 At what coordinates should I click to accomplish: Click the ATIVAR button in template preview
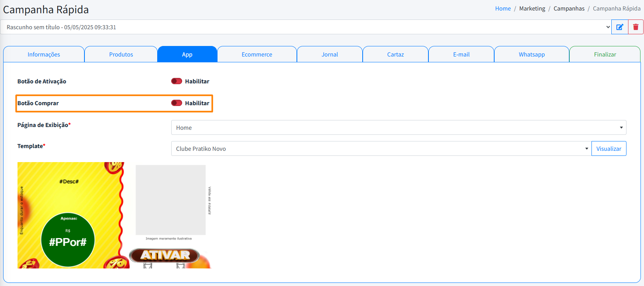pyautogui.click(x=165, y=255)
